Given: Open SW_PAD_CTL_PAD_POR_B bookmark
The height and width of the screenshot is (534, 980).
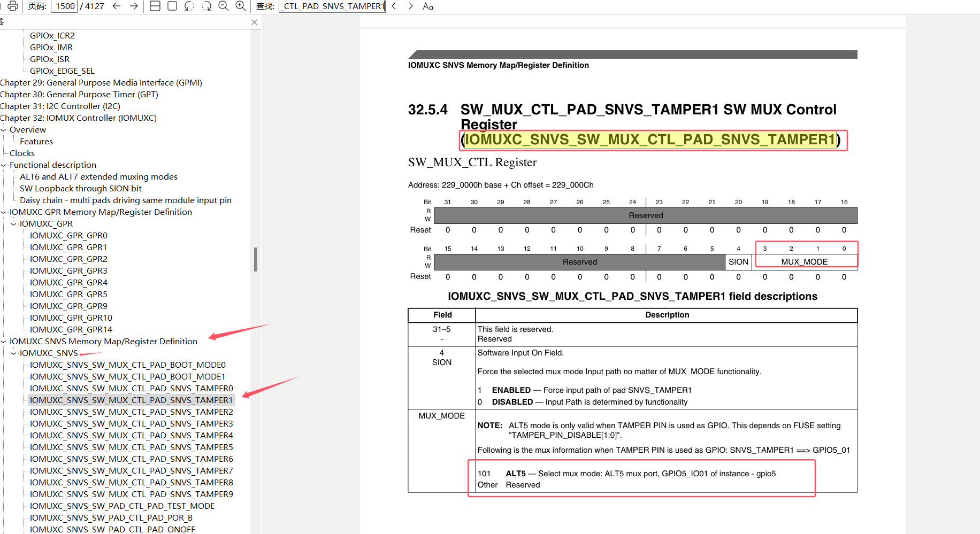Looking at the screenshot, I should tap(111, 518).
